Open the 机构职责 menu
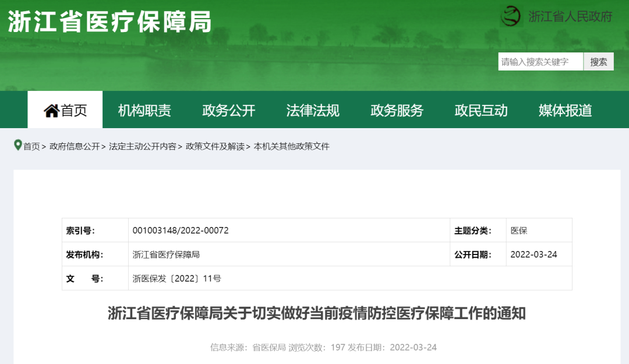The width and height of the screenshot is (629, 364). 144,110
